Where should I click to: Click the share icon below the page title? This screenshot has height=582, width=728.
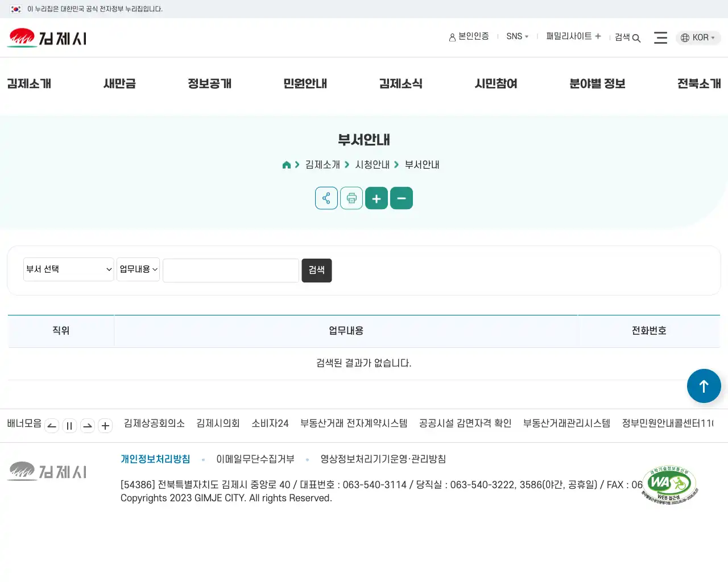click(326, 198)
